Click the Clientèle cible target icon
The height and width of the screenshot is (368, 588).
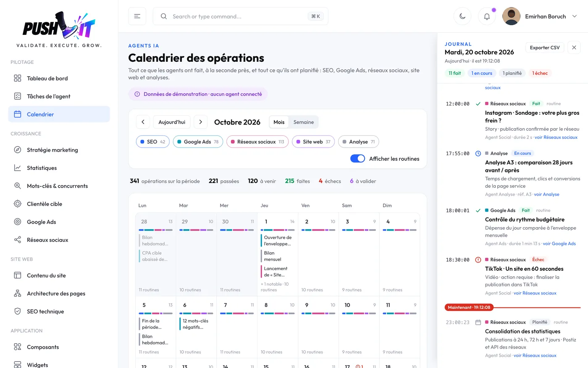click(18, 204)
